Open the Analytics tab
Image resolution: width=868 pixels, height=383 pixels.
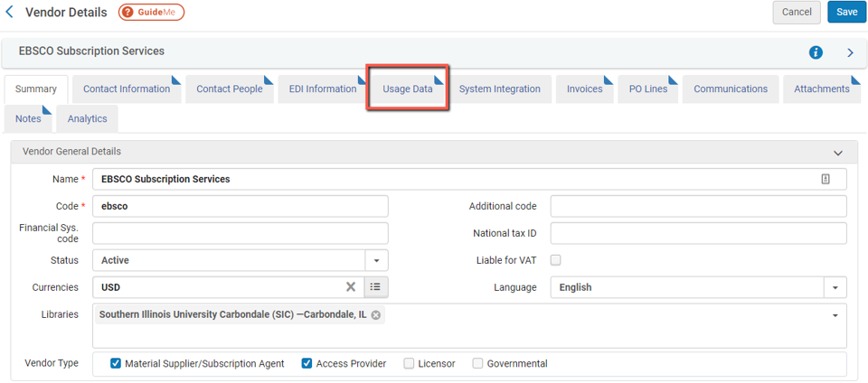[88, 119]
